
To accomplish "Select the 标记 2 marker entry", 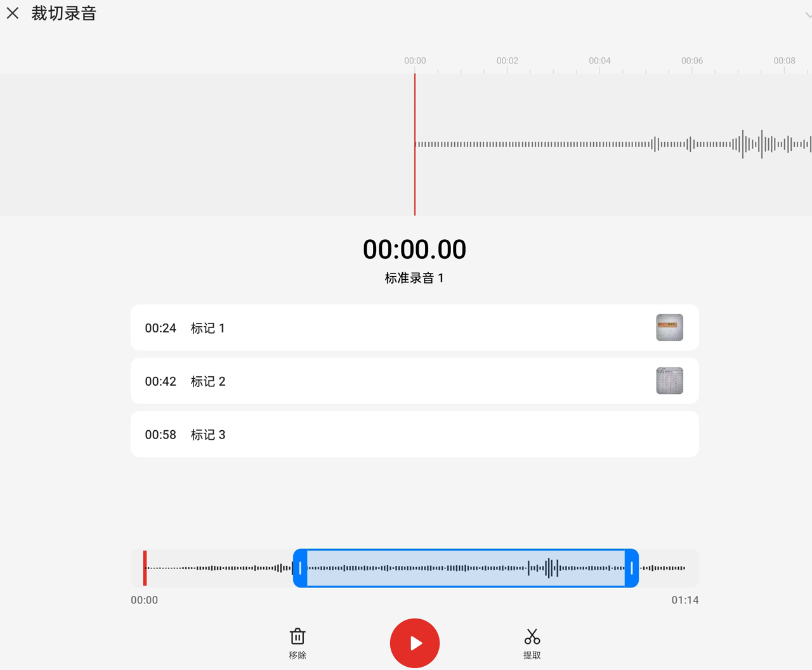I will click(414, 381).
